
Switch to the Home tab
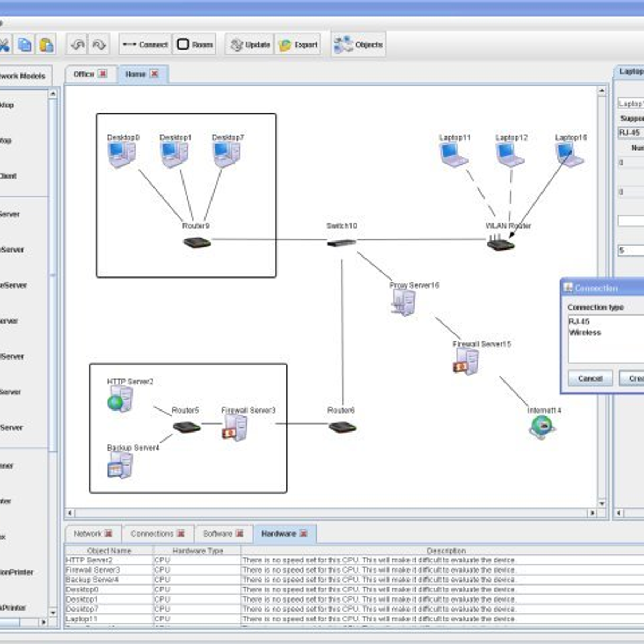pos(135,74)
